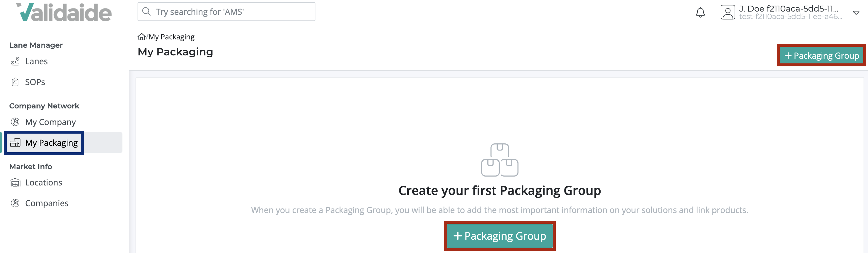Click the Locations warehouse icon
Screen dimensions: 868x253
point(15,182)
